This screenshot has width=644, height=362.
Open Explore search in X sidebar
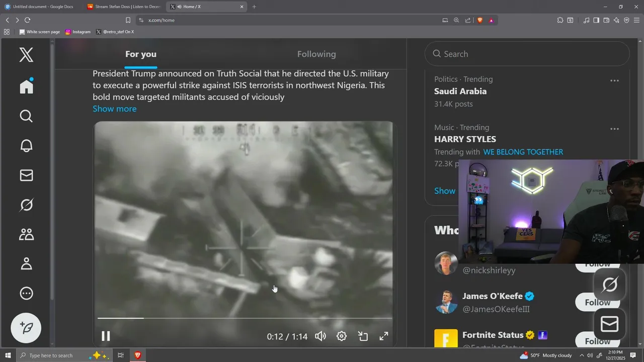tap(26, 116)
